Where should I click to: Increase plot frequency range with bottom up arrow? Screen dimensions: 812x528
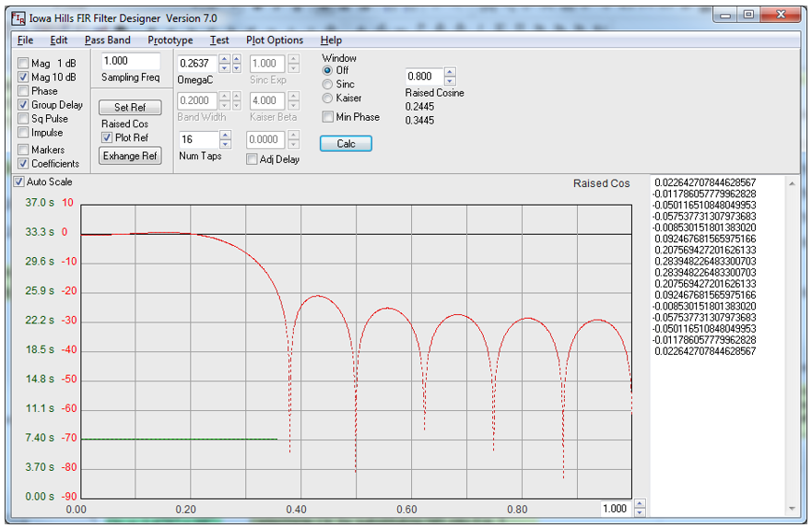(640, 504)
